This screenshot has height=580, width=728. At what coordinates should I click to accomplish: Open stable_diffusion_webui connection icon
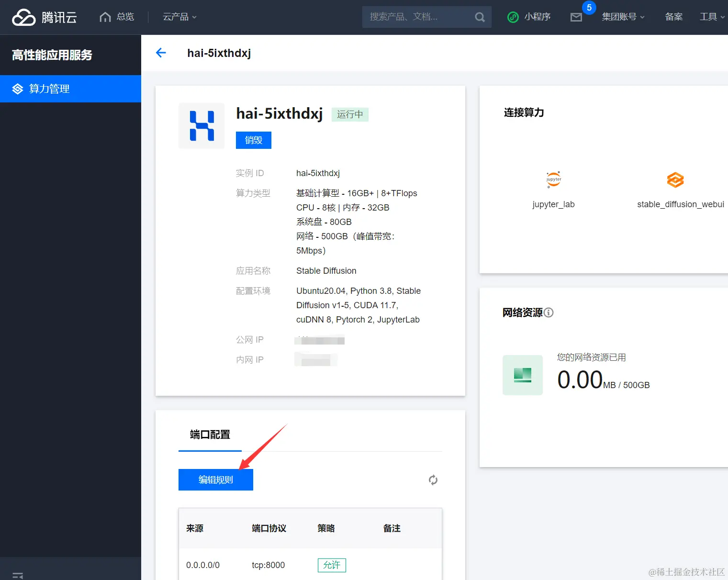point(675,180)
